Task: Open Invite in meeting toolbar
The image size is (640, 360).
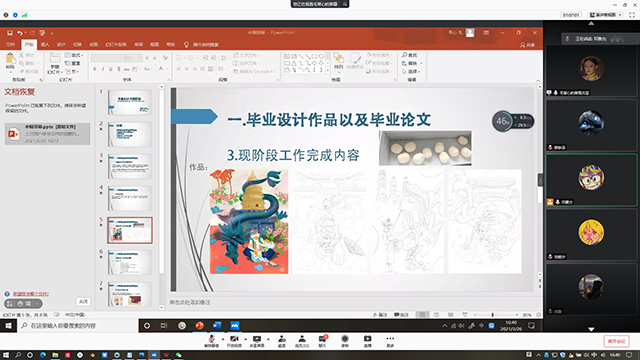Action: 282,341
